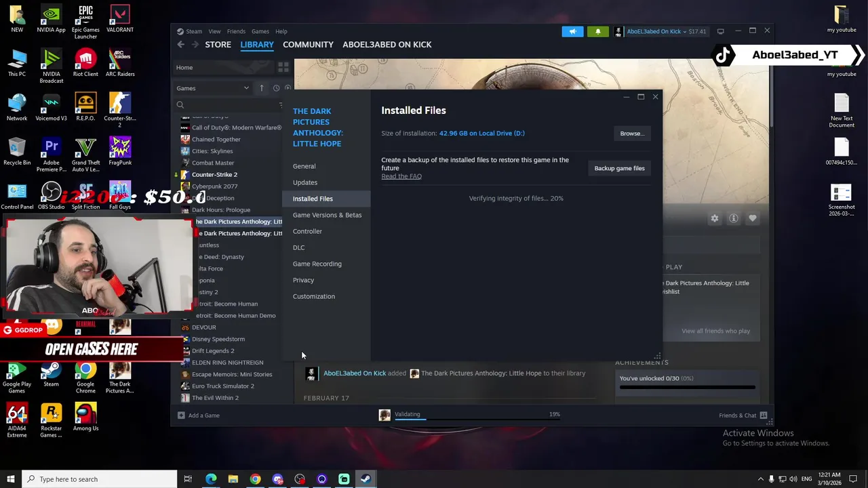This screenshot has height=488, width=868.
Task: Click Backup game files button
Action: click(619, 168)
